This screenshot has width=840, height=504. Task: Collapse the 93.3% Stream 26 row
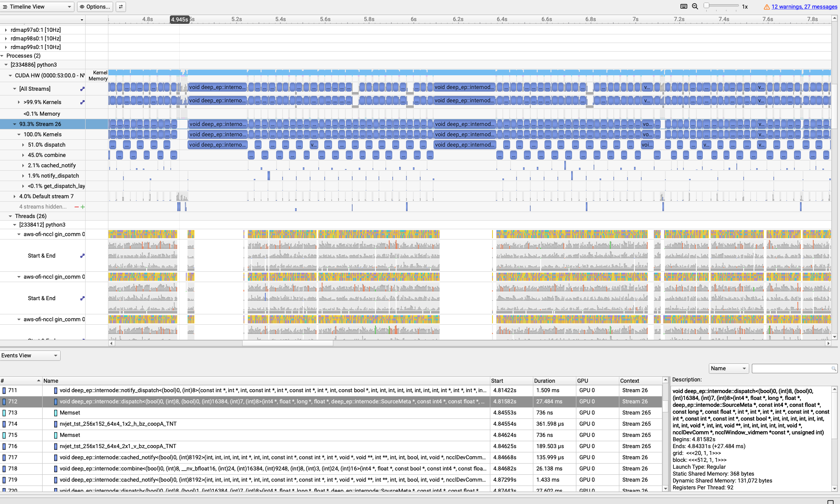point(15,124)
